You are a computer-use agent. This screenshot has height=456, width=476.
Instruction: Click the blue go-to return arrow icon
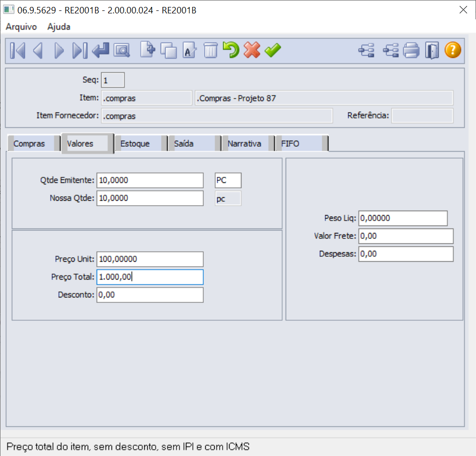(101, 51)
